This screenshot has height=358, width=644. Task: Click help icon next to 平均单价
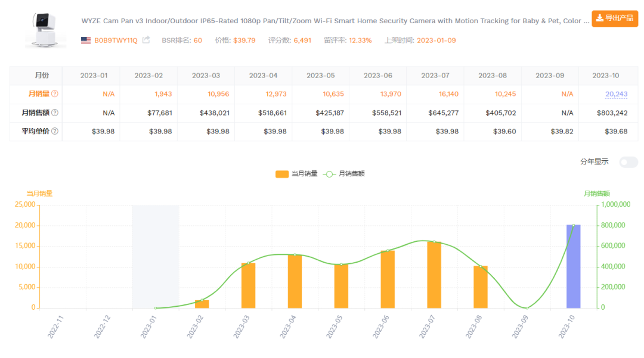[55, 132]
